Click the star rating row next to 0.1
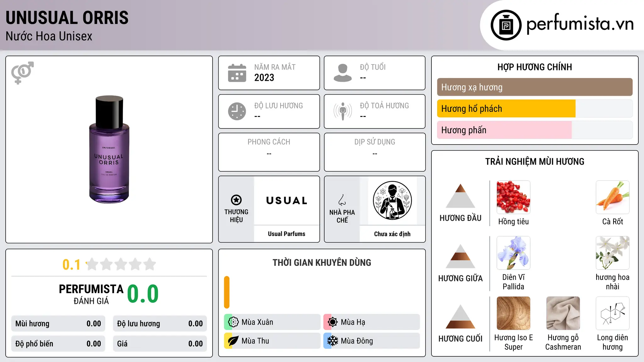This screenshot has height=362, width=644. (x=121, y=264)
